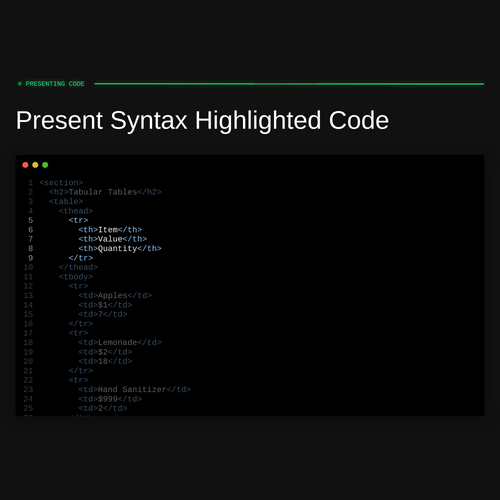Click the <td>Apples</td> code line
The width and height of the screenshot is (500, 500).
pyautogui.click(x=115, y=295)
